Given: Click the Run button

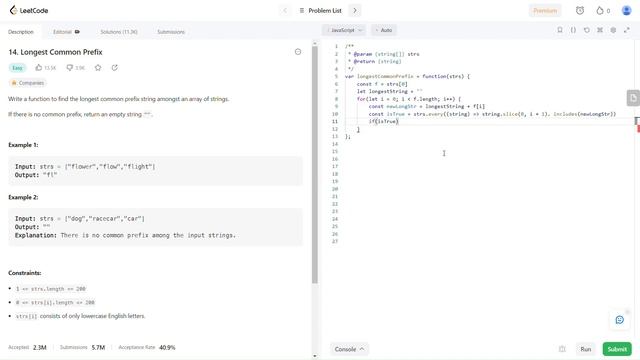Looking at the screenshot, I should coord(586,349).
